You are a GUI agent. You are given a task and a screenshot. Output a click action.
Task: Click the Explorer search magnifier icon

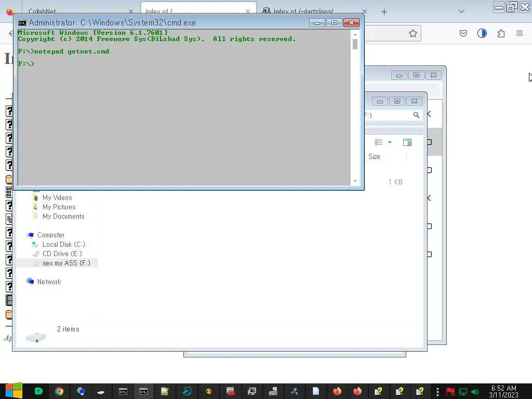[x=416, y=115]
